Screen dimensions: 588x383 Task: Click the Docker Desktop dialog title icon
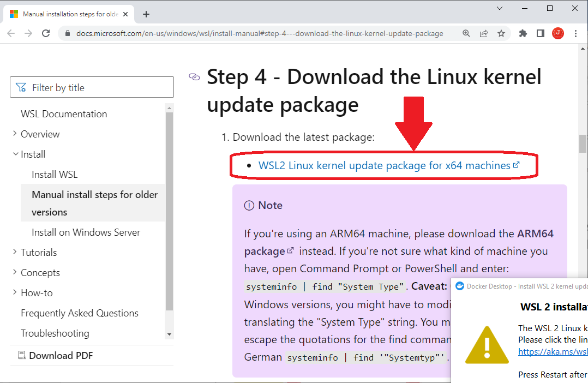click(459, 286)
